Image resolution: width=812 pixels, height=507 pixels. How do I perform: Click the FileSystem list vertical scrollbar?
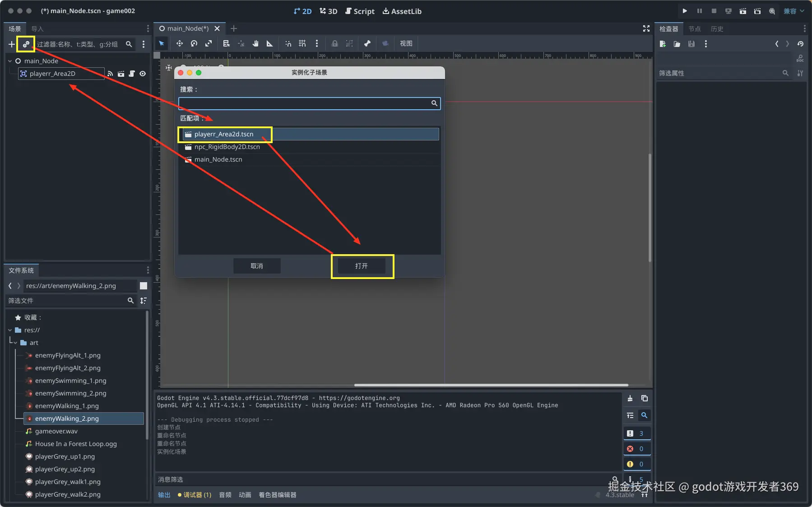click(147, 375)
